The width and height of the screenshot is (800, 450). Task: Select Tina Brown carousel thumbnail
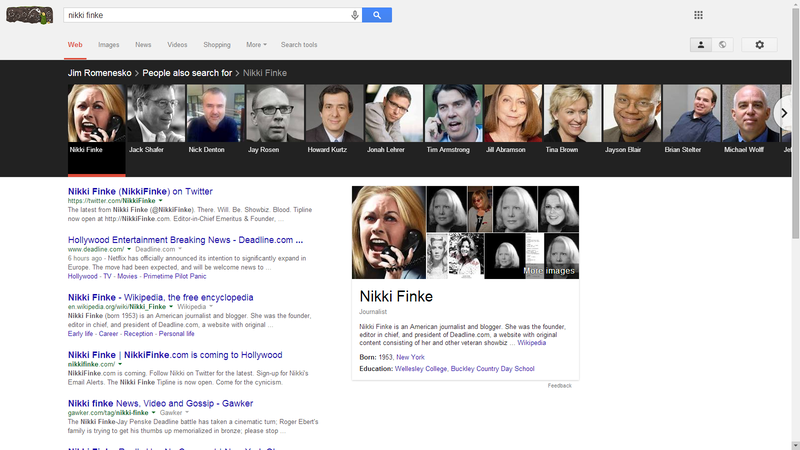pyautogui.click(x=572, y=113)
